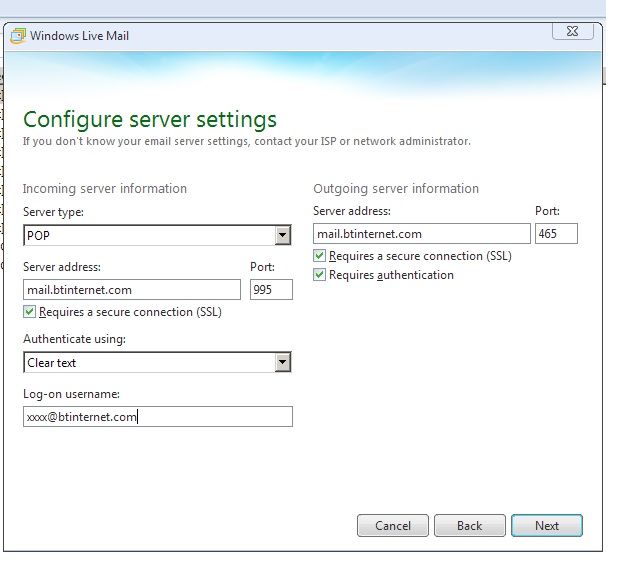
Task: Click the 'Configure server settings' heading
Action: 150,120
